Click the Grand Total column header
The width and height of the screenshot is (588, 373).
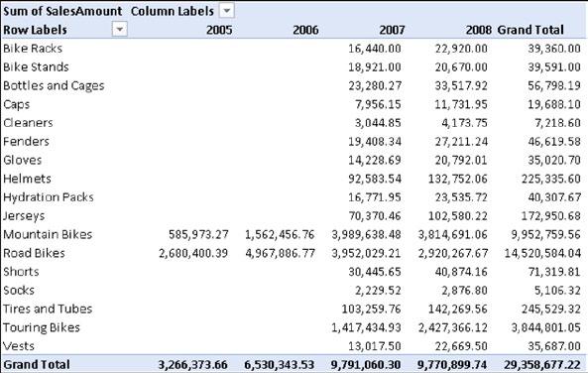pyautogui.click(x=530, y=30)
